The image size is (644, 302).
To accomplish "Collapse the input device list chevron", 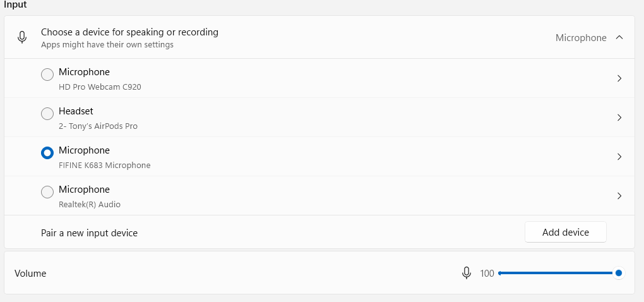I will coord(619,37).
